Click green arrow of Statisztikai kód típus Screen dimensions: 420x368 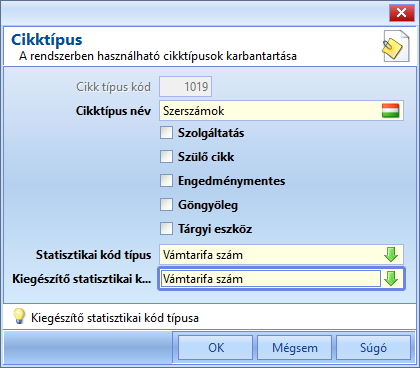click(391, 255)
